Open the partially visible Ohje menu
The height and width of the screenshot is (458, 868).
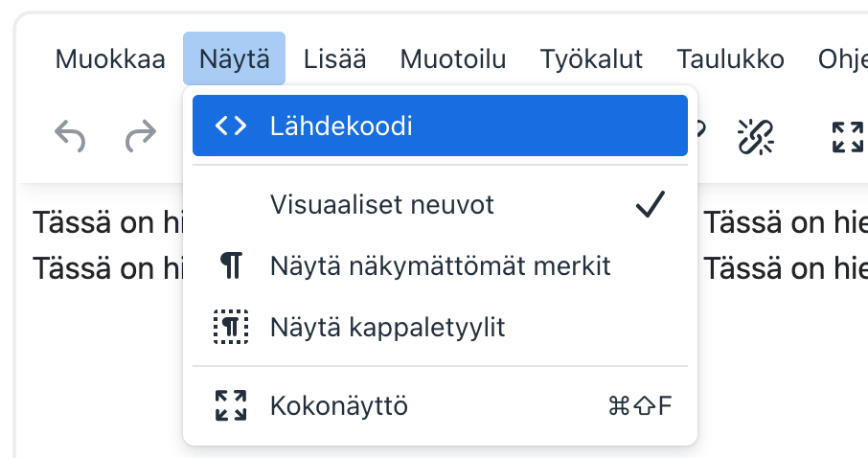pyautogui.click(x=841, y=59)
